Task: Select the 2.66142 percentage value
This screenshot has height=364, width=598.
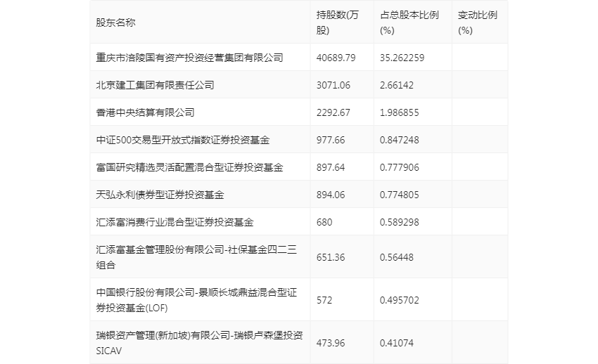Action: point(397,85)
